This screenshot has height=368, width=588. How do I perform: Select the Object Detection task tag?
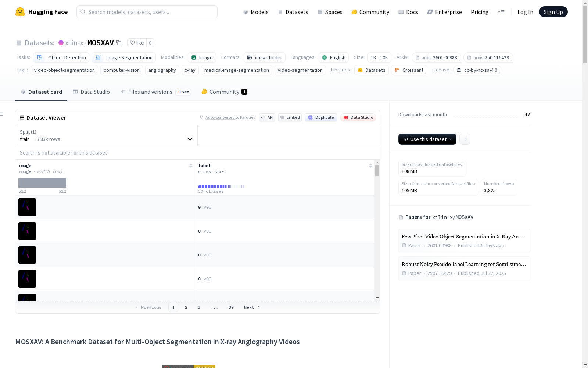61,57
